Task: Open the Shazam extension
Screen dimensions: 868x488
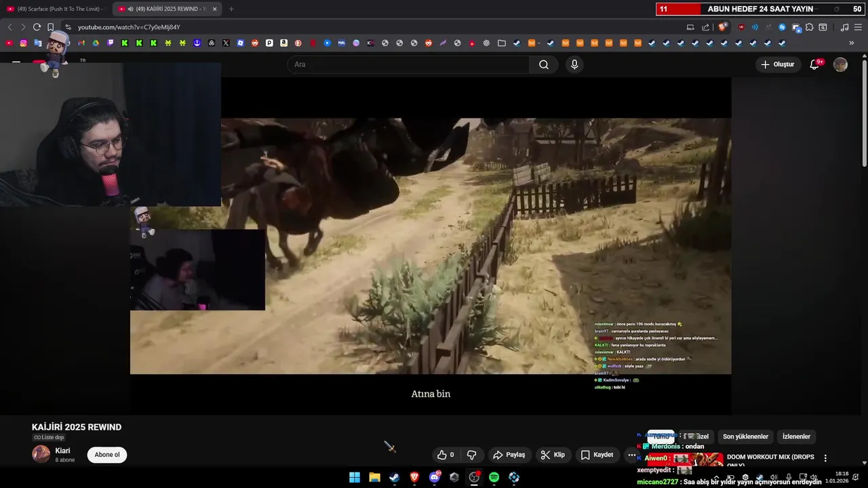Action: coord(782,27)
